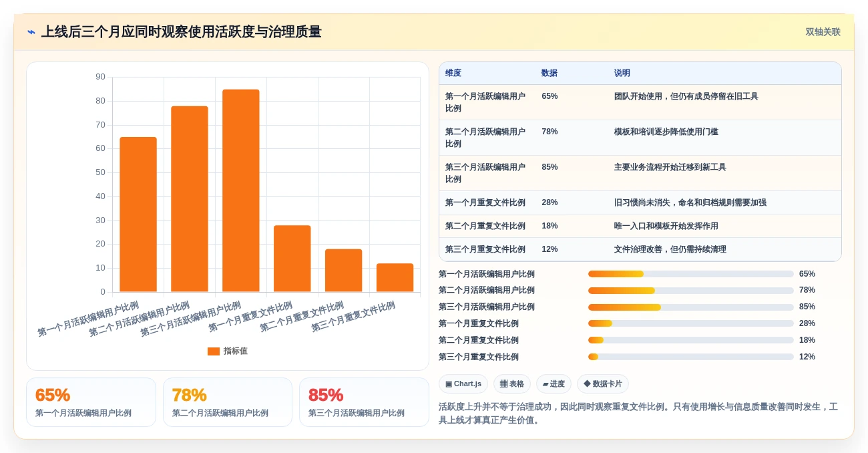This screenshot has height=453, width=868.
Task: Click the 第二个月活跃编辑用户比例 bar in the chart
Action: click(190, 199)
